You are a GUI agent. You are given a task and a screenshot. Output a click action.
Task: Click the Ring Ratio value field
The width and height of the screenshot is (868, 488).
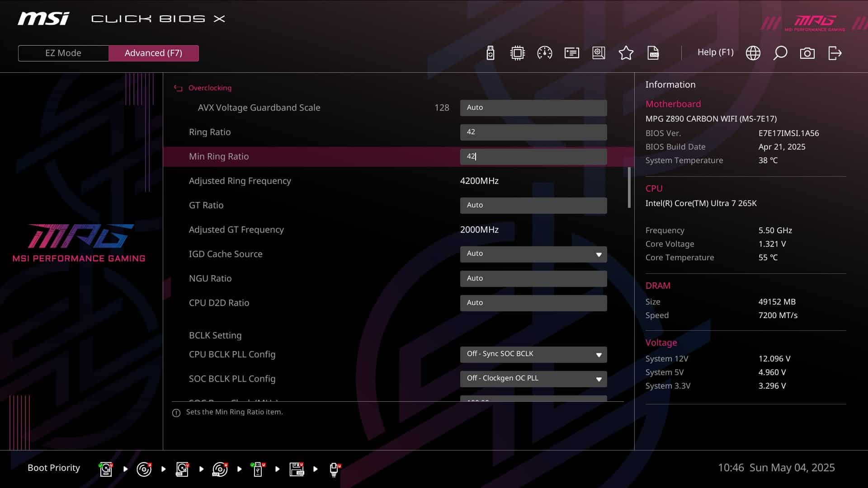pos(533,132)
